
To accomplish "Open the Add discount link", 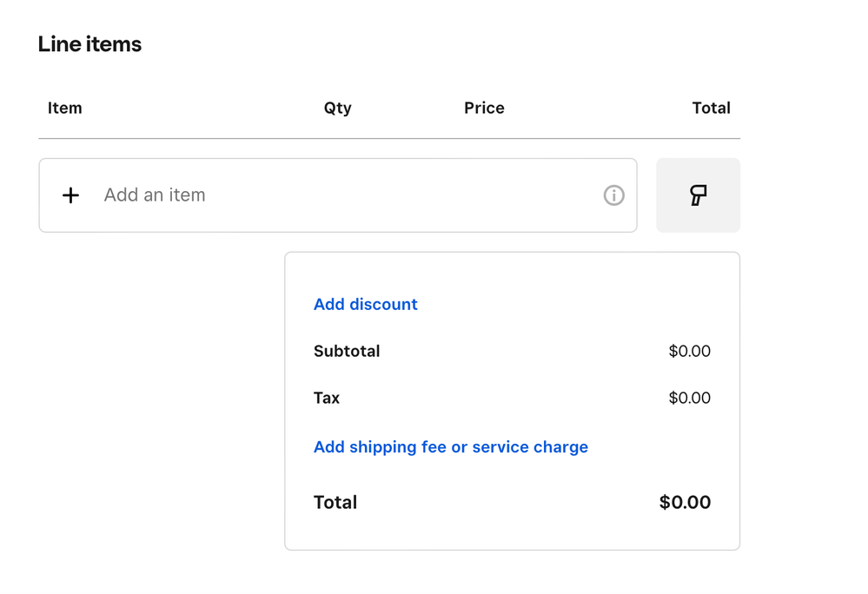I will pyautogui.click(x=365, y=304).
